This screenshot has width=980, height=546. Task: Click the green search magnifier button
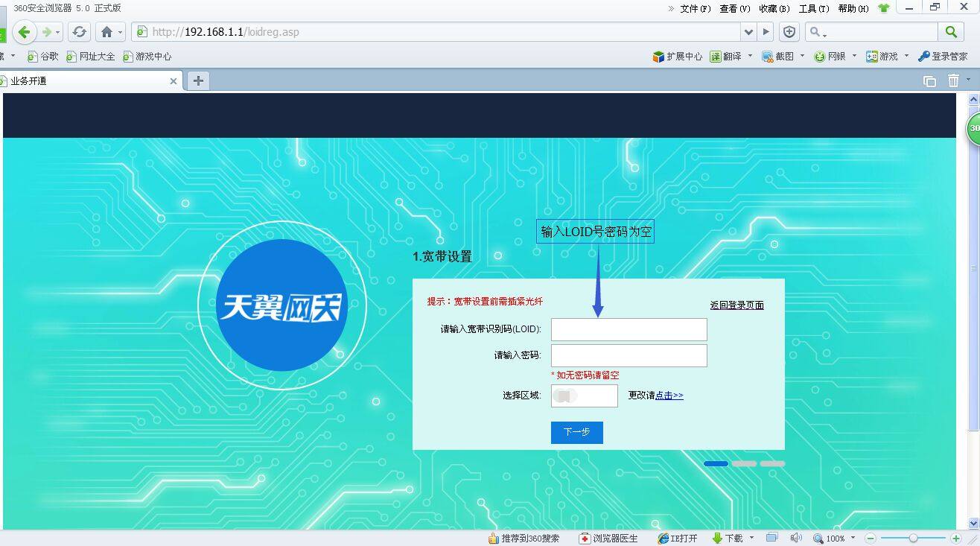[950, 32]
